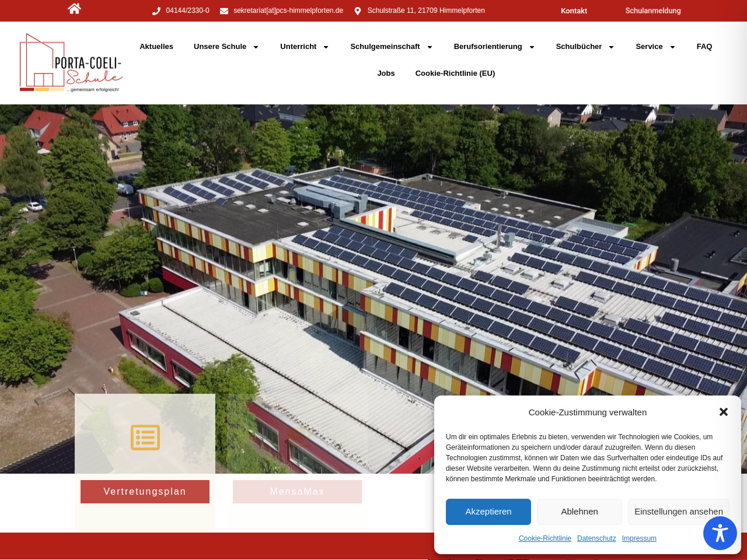Click the Porta-Coeli-Schule logo
The image size is (747, 560).
(71, 63)
